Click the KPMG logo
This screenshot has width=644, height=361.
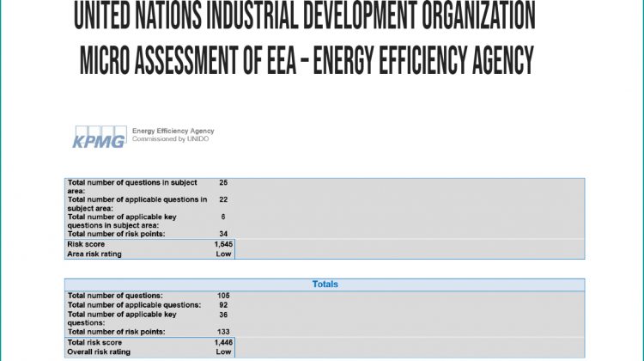click(x=100, y=137)
